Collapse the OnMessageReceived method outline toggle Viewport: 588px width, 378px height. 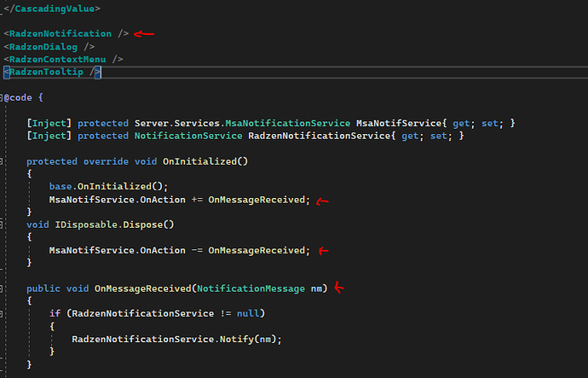pyautogui.click(x=1, y=288)
